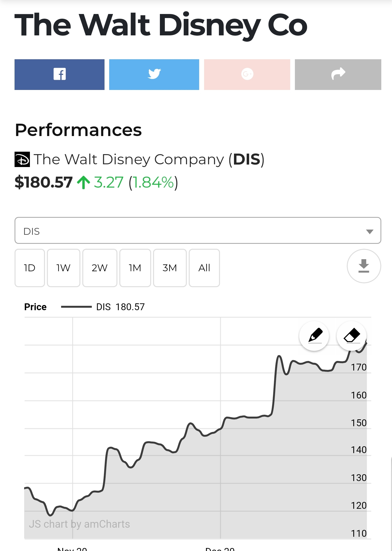Select the 2W time range
392x551 pixels.
click(x=100, y=268)
